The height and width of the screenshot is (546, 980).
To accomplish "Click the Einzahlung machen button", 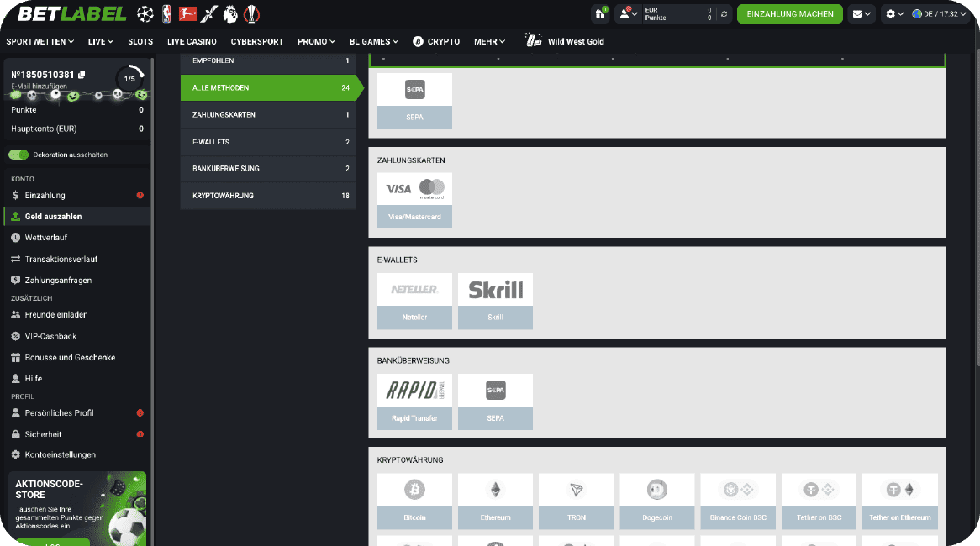I will coord(789,13).
